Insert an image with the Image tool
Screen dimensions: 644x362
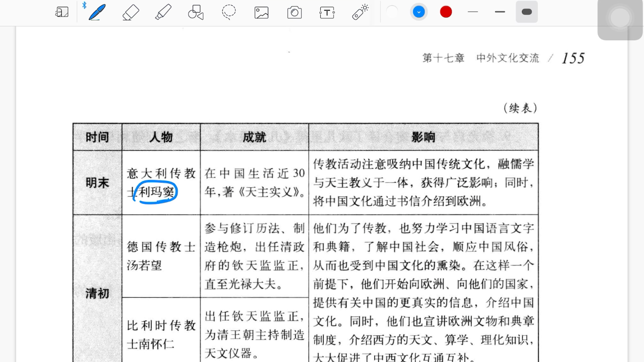[262, 13]
